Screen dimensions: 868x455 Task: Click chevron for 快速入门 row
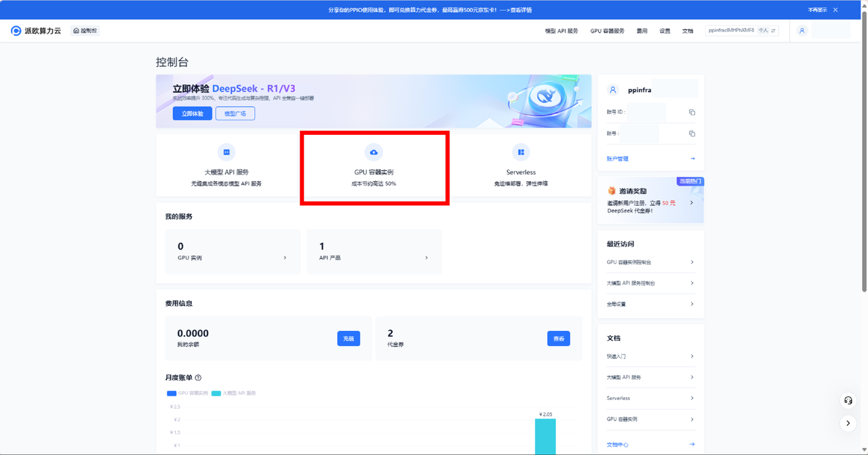click(x=692, y=356)
